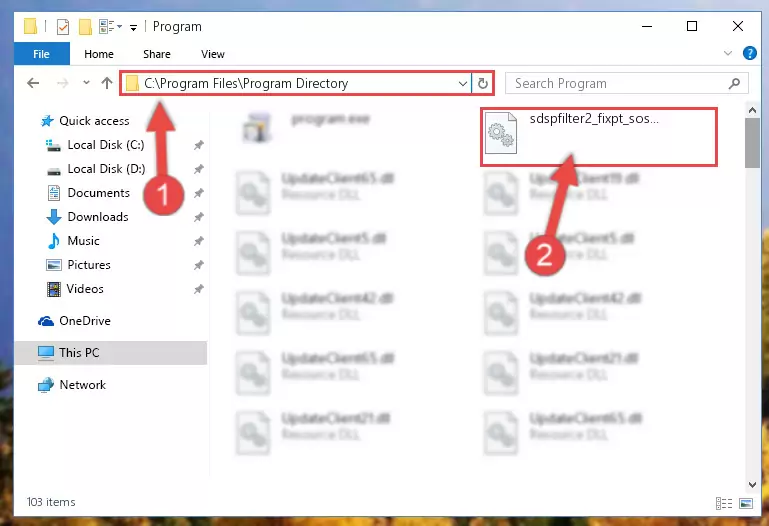The width and height of the screenshot is (769, 526).
Task: Switch to the Share ribbon tab
Action: (x=157, y=54)
